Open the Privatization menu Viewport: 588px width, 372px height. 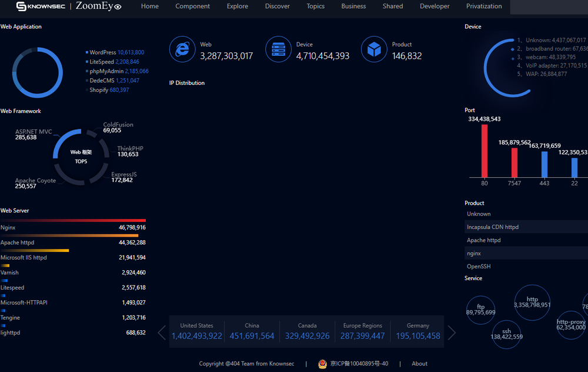click(484, 6)
